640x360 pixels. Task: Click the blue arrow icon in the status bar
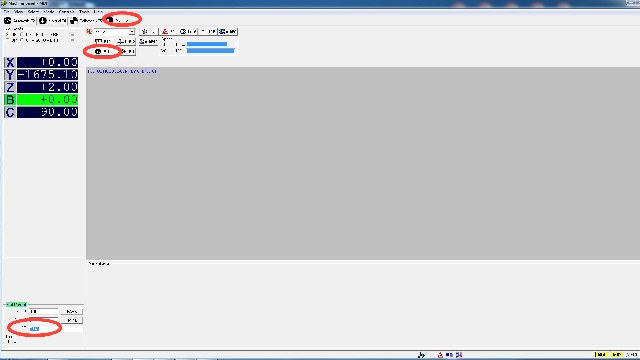[421, 355]
